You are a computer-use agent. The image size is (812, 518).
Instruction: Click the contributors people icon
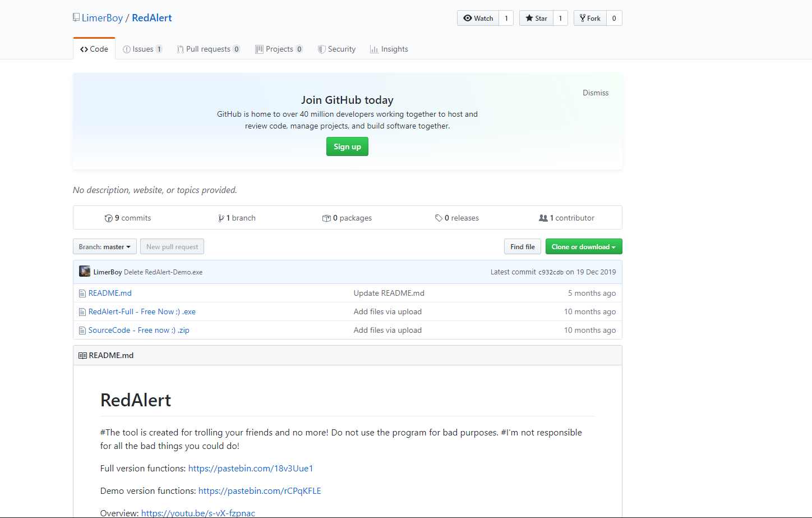(x=543, y=218)
